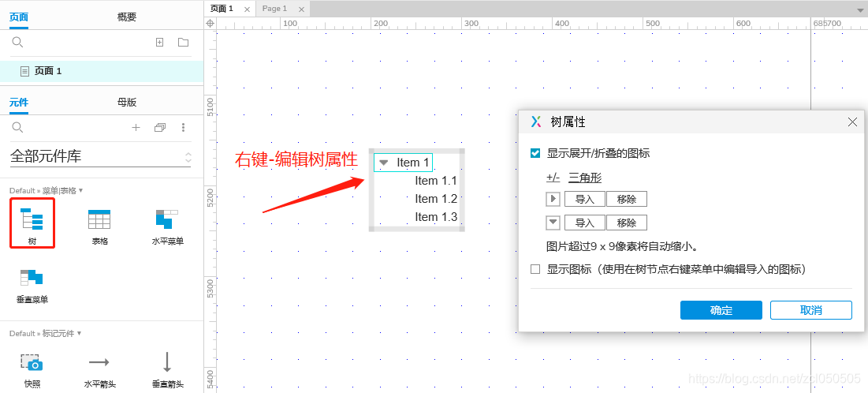
Task: Click 移除 for the expanded icon
Action: [627, 223]
